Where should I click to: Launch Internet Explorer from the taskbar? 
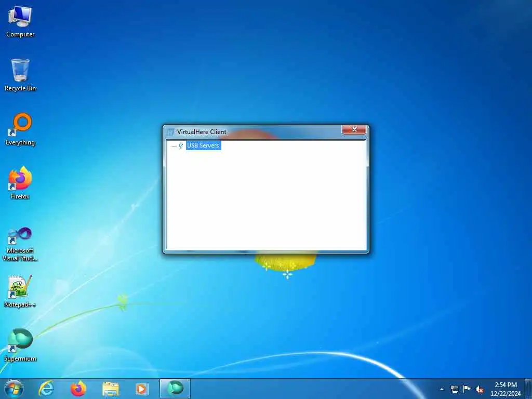coord(46,389)
